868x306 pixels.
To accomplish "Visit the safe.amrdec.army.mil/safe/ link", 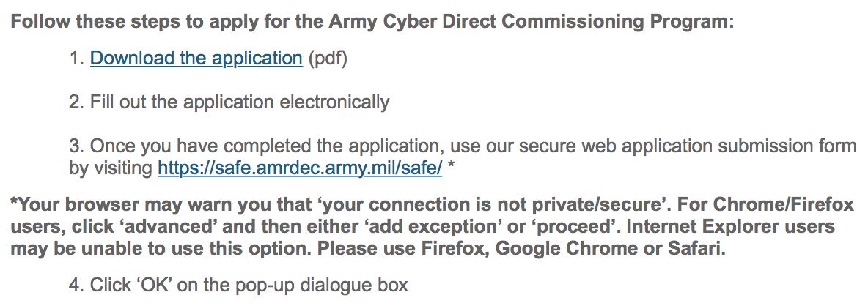I will coord(300,168).
